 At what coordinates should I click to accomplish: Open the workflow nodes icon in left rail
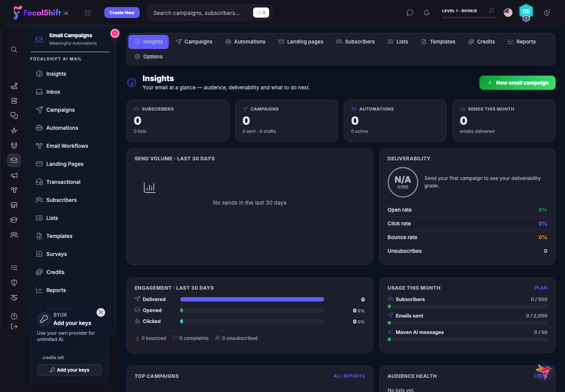pos(14,190)
